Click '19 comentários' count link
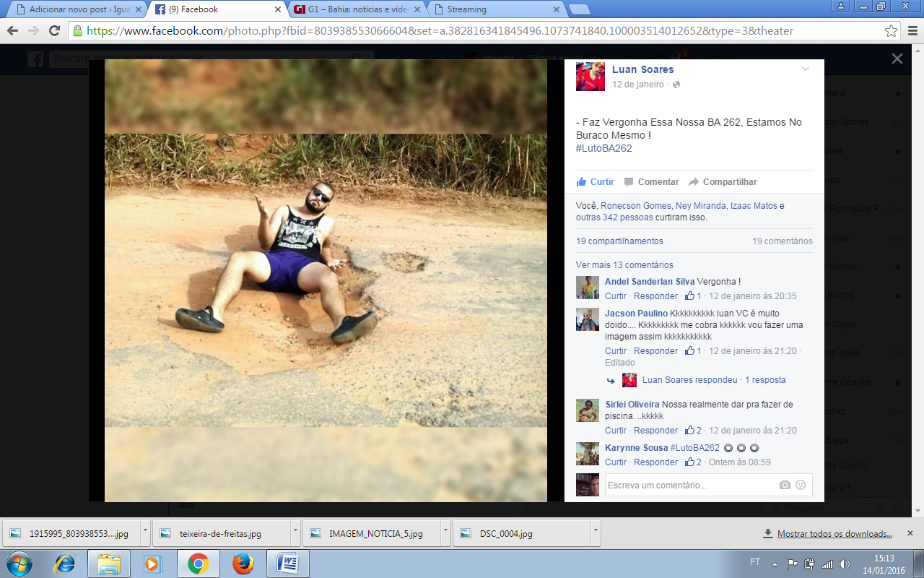The width and height of the screenshot is (924, 578). point(783,241)
